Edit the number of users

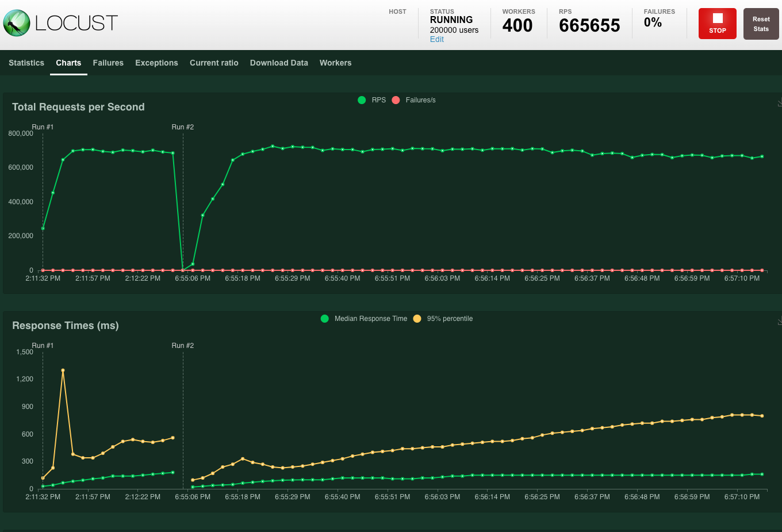point(437,39)
